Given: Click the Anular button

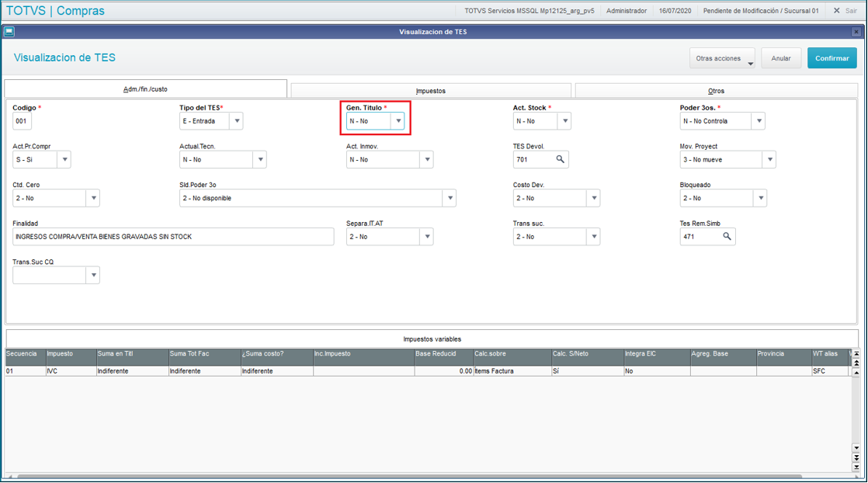Looking at the screenshot, I should [x=781, y=58].
